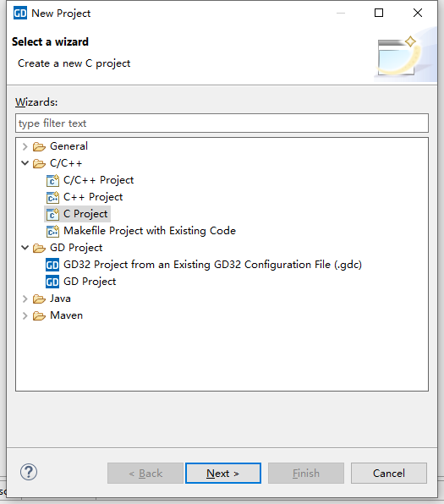Select the GD Project wizard icon
Image resolution: width=444 pixels, height=504 pixels.
pyautogui.click(x=52, y=282)
